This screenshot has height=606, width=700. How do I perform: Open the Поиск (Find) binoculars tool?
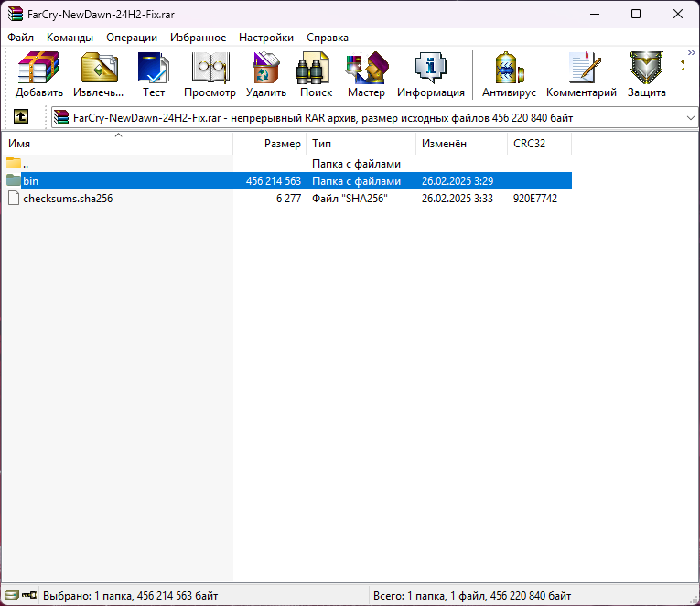click(316, 74)
